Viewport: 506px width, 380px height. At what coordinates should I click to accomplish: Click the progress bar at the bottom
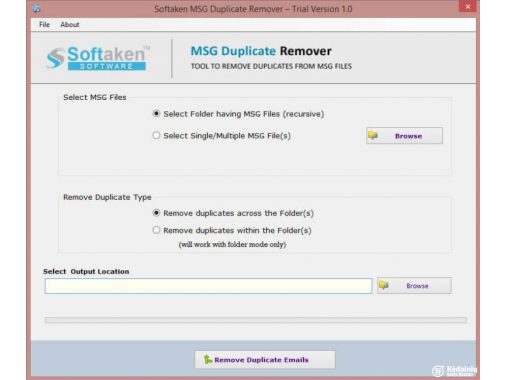(x=256, y=320)
